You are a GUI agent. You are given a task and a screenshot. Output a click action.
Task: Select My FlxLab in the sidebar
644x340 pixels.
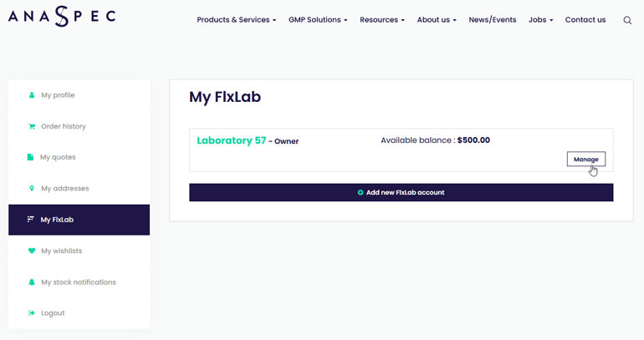click(79, 220)
